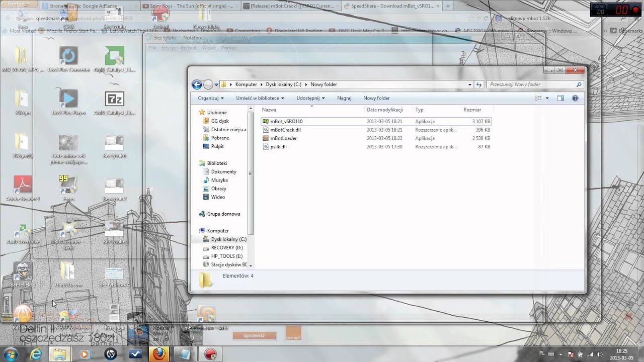
Task: Sort files by Nazwa column
Action: point(269,110)
